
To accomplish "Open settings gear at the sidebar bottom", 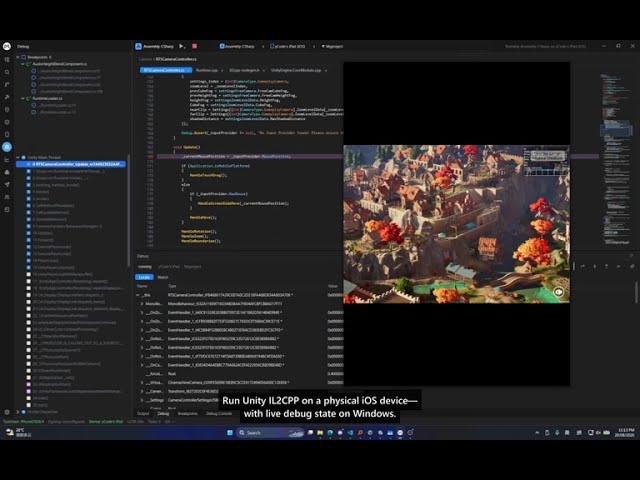I will point(7,412).
